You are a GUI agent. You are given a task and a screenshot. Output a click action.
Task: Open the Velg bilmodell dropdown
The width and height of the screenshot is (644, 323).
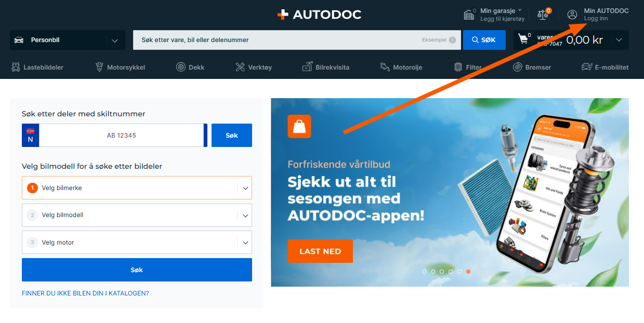click(137, 215)
